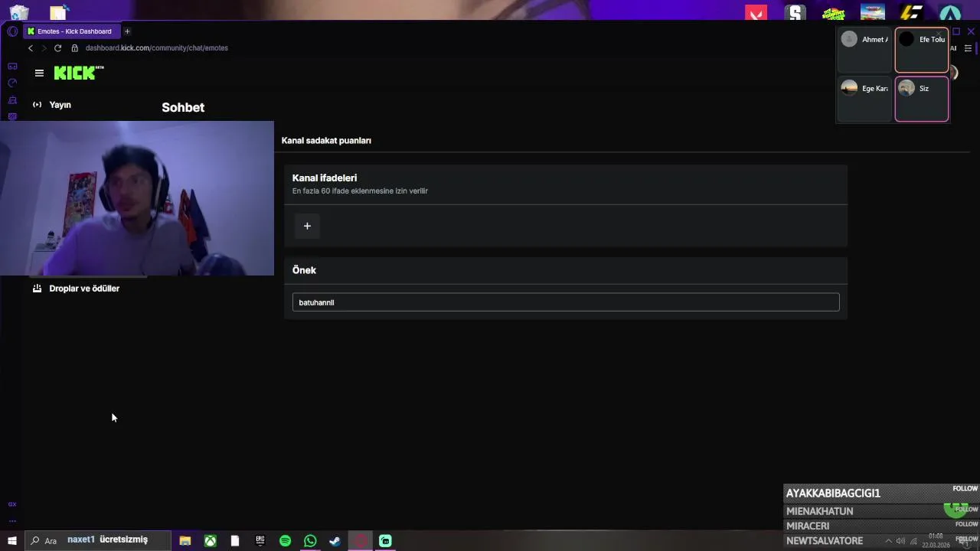
Task: Open Opera GX from taskbar
Action: click(x=360, y=541)
